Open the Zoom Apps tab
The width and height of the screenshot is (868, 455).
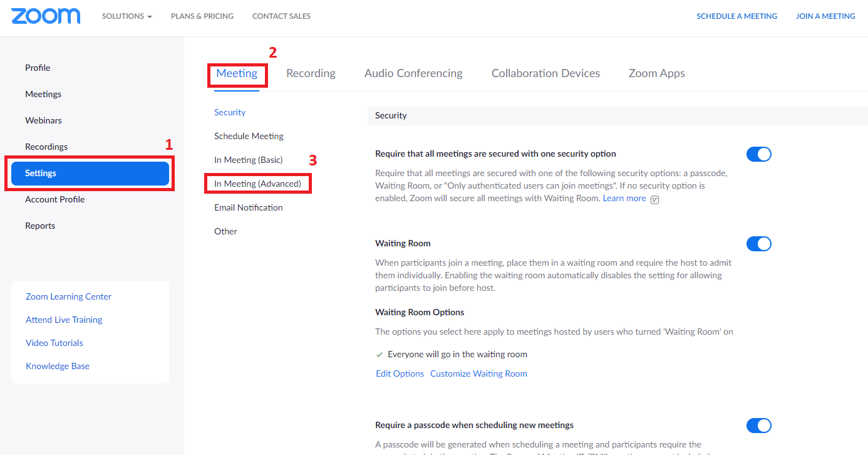point(656,73)
